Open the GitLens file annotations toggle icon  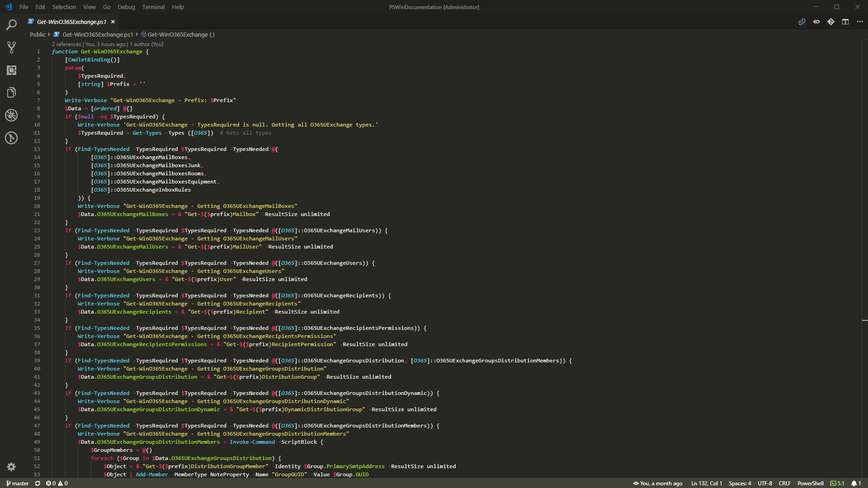pyautogui.click(x=816, y=22)
